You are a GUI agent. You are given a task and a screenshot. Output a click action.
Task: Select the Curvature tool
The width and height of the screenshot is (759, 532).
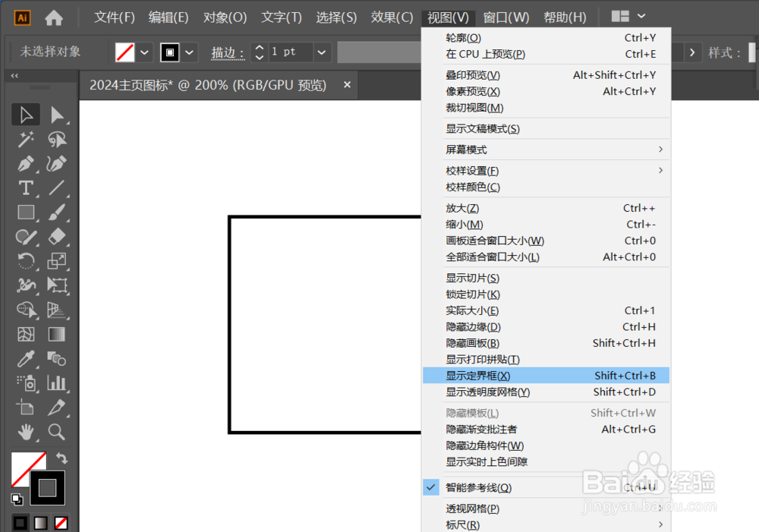pos(57,164)
